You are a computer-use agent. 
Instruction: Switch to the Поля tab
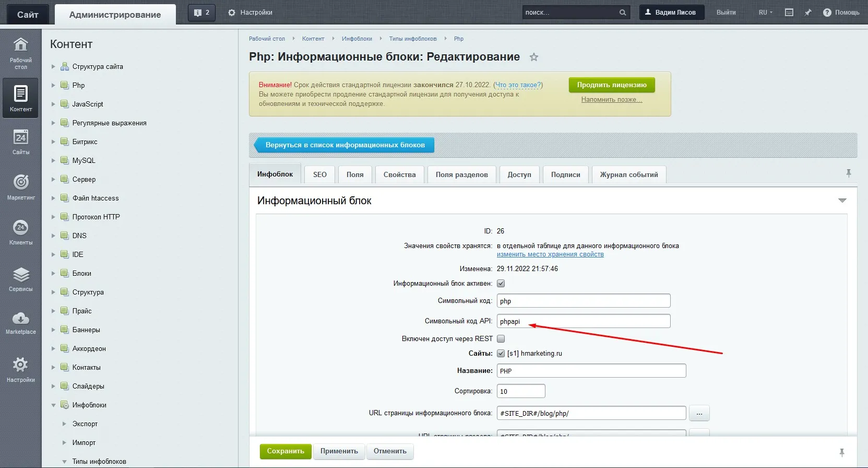click(x=355, y=174)
